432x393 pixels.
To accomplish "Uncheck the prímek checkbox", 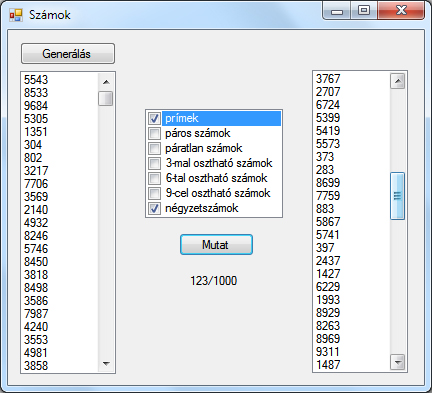I will point(154,118).
